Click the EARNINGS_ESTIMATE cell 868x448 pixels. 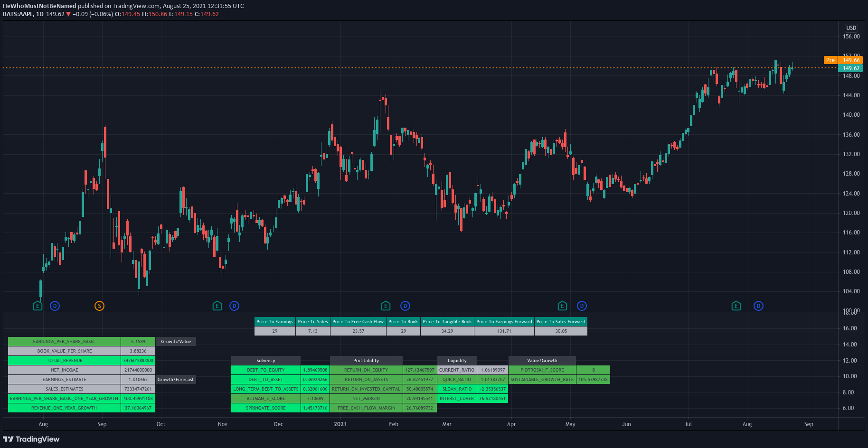pos(64,380)
